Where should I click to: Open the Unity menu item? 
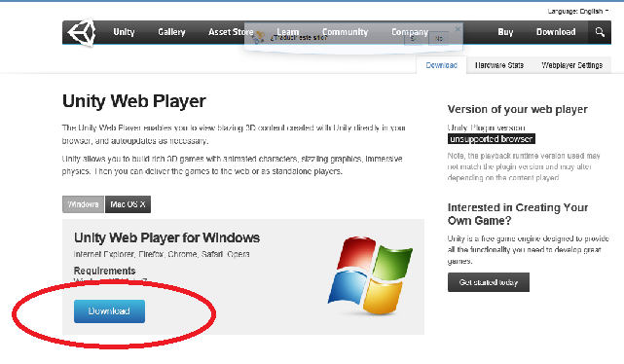[124, 32]
